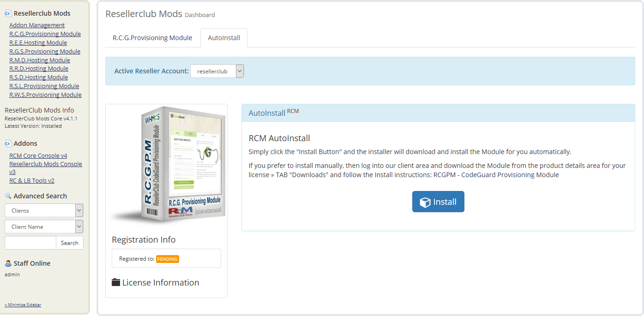Click the RCM AutoInstall heading
644x316 pixels.
pos(279,138)
